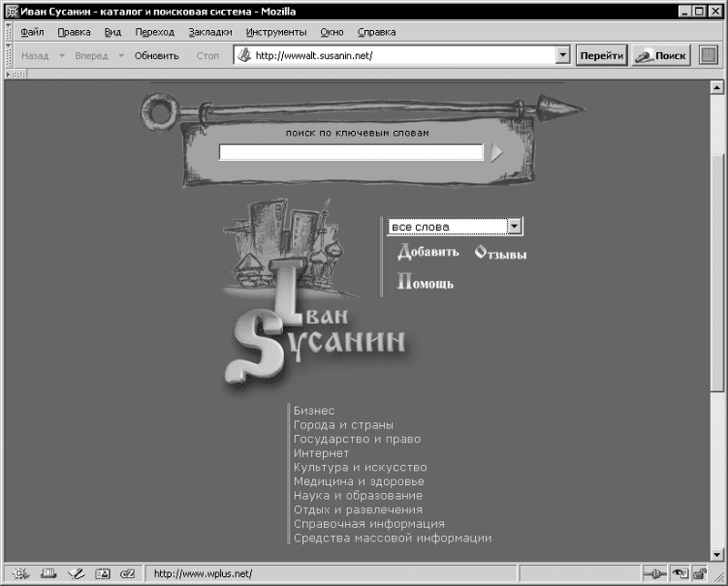The height and width of the screenshot is (586, 728).
Task: Collapse the menu bar grippy
Action: 8,32
